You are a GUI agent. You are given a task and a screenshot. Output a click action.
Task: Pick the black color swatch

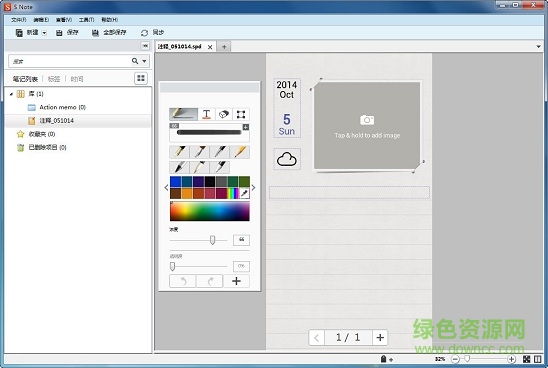point(210,181)
